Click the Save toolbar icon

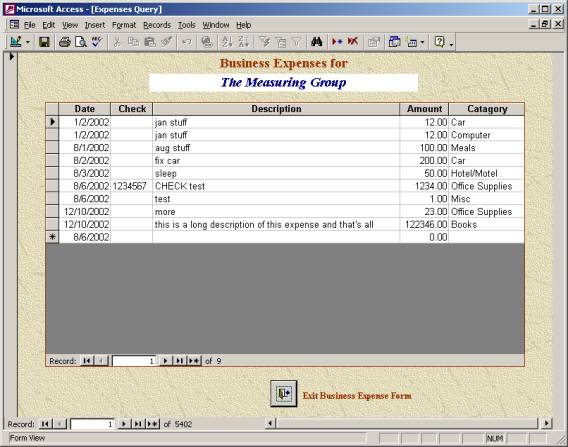point(44,42)
